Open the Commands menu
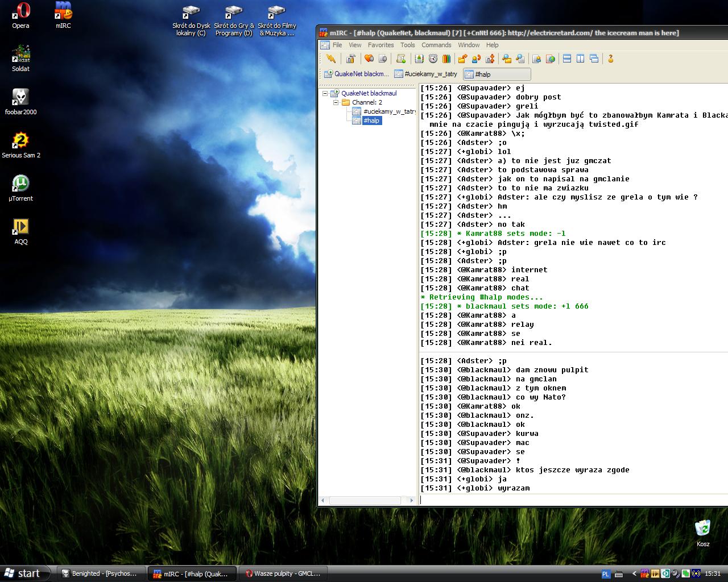This screenshot has width=728, height=582. (436, 45)
